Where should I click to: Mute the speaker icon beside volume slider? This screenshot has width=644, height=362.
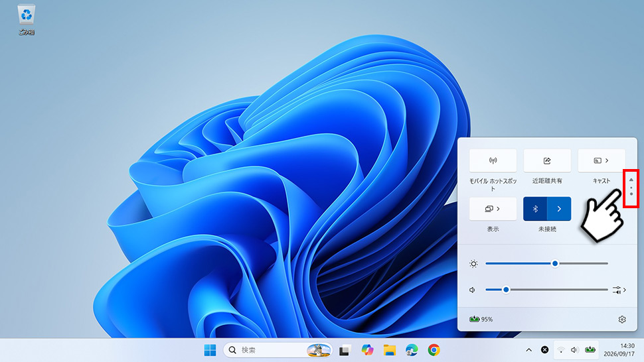pos(473,290)
